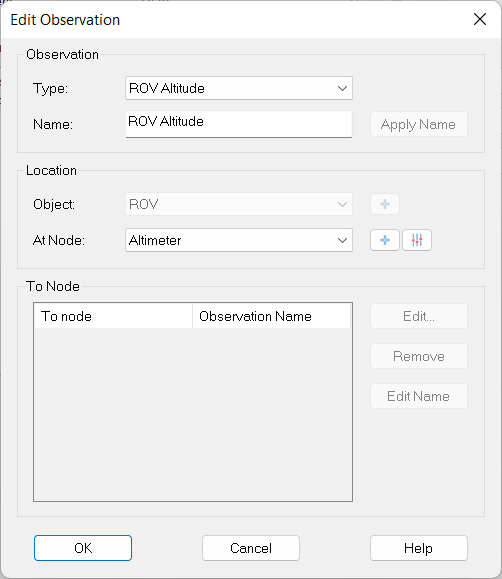Image resolution: width=502 pixels, height=579 pixels.
Task: Click the Remove button
Action: [x=419, y=356]
